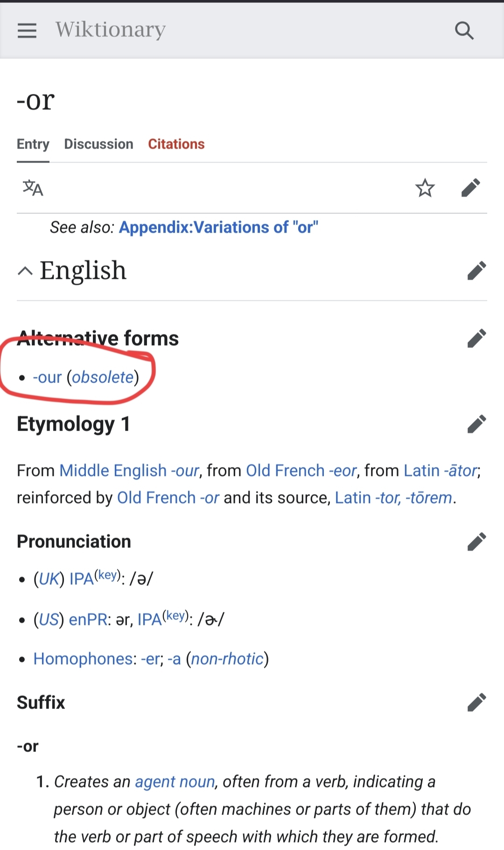The width and height of the screenshot is (504, 850).
Task: Edit the Pronunciation section
Action: click(477, 541)
